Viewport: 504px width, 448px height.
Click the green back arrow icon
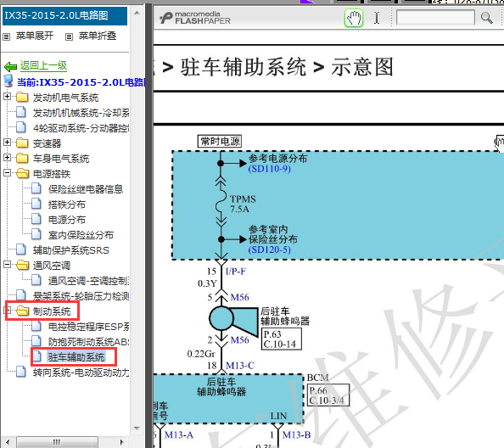[x=11, y=66]
